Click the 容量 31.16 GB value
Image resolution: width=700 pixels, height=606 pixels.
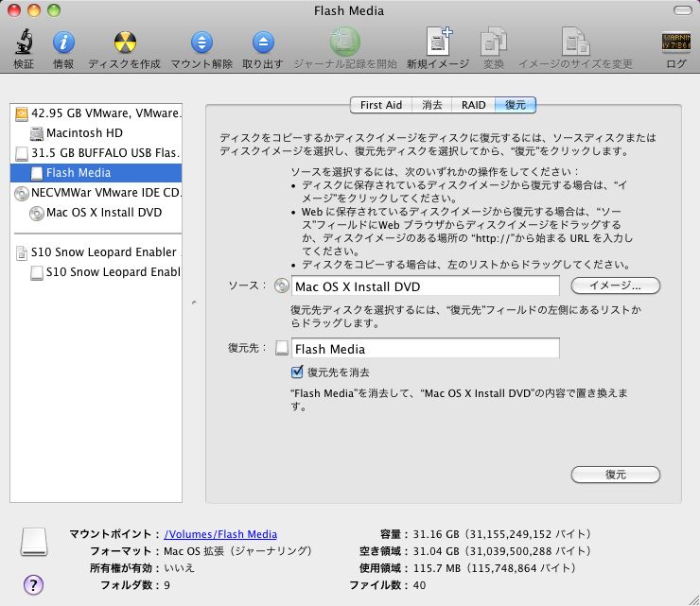[x=501, y=534]
